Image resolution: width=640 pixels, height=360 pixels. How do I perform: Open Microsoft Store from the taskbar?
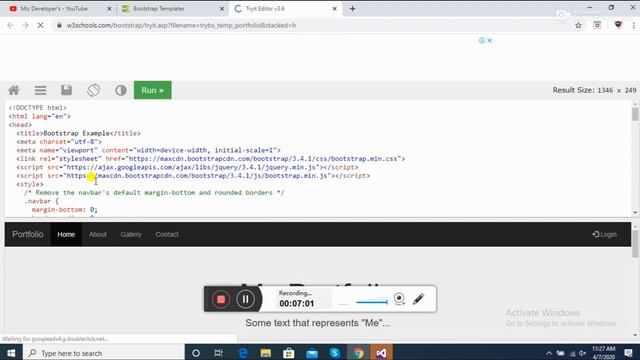click(x=289, y=353)
